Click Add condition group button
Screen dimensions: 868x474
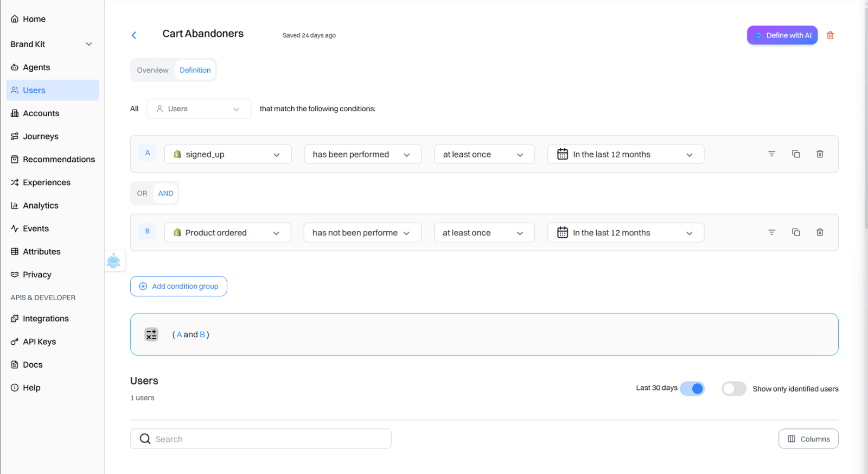coord(178,286)
